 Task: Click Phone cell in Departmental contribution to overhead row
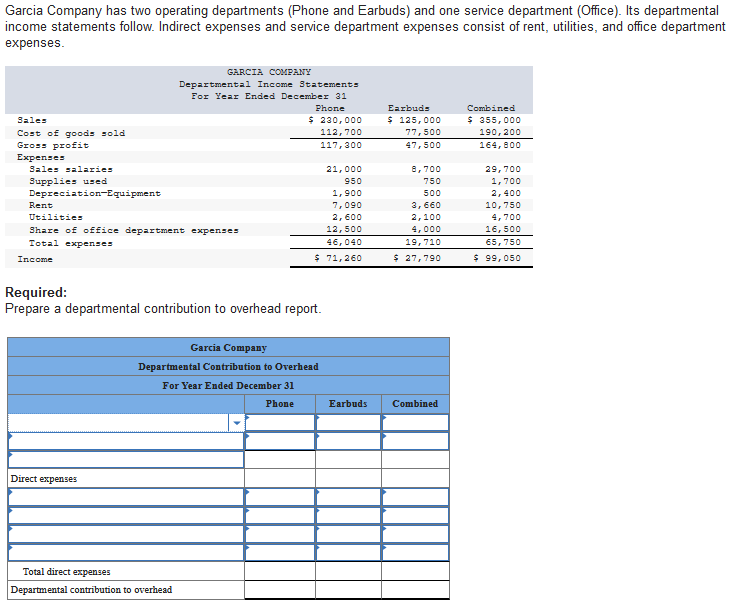click(280, 590)
